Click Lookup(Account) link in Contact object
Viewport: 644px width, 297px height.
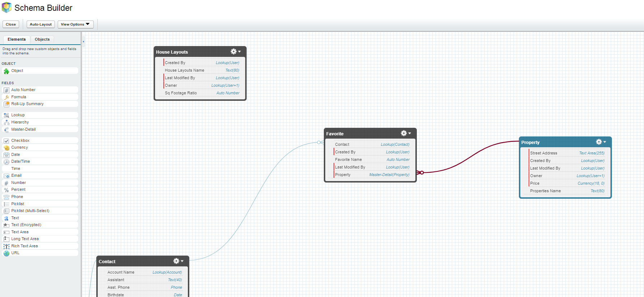pyautogui.click(x=167, y=273)
